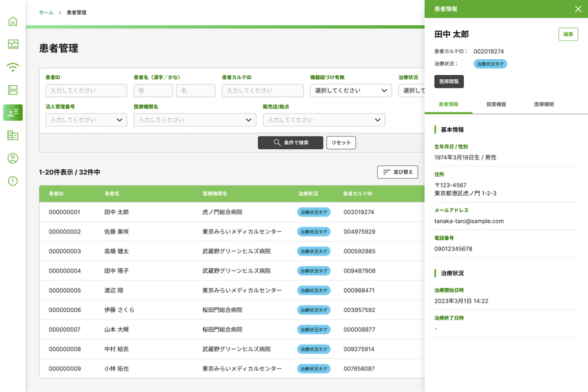The height and width of the screenshot is (392, 588).
Task: Click the ホーム breadcrumb link
Action: coord(46,12)
